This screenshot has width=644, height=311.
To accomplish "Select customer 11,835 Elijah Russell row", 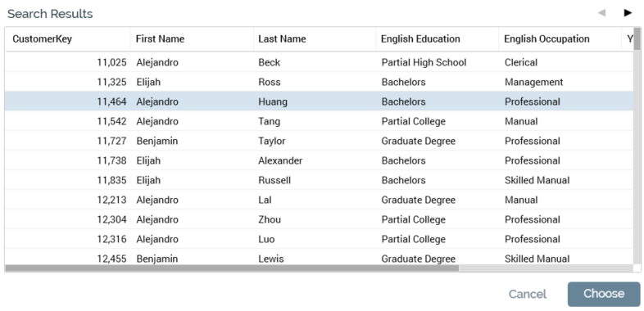I will 319,180.
